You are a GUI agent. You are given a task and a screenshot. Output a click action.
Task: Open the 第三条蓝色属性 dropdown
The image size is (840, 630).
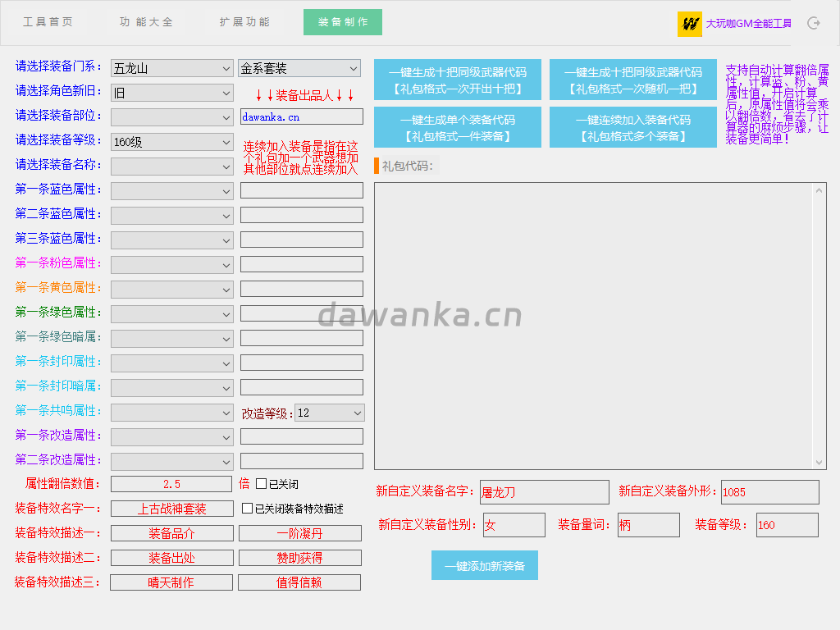pos(172,240)
